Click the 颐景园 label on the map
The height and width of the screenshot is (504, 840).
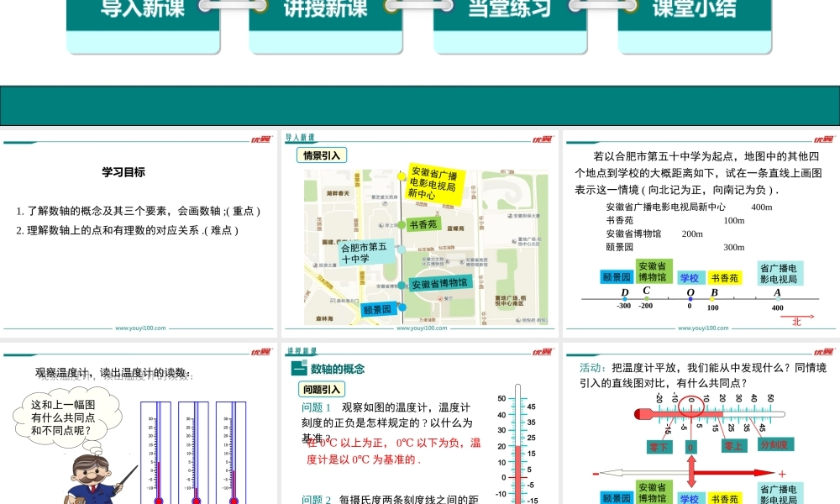pyautogui.click(x=377, y=309)
